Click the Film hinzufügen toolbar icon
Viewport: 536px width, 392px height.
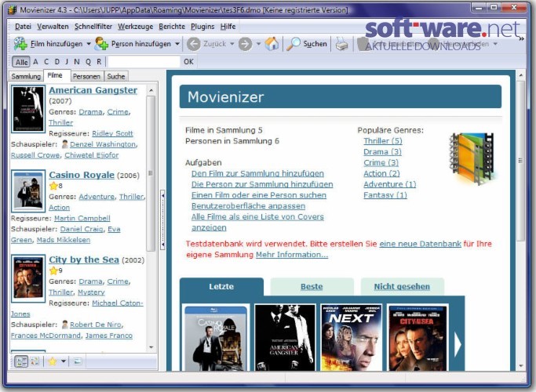click(x=20, y=44)
